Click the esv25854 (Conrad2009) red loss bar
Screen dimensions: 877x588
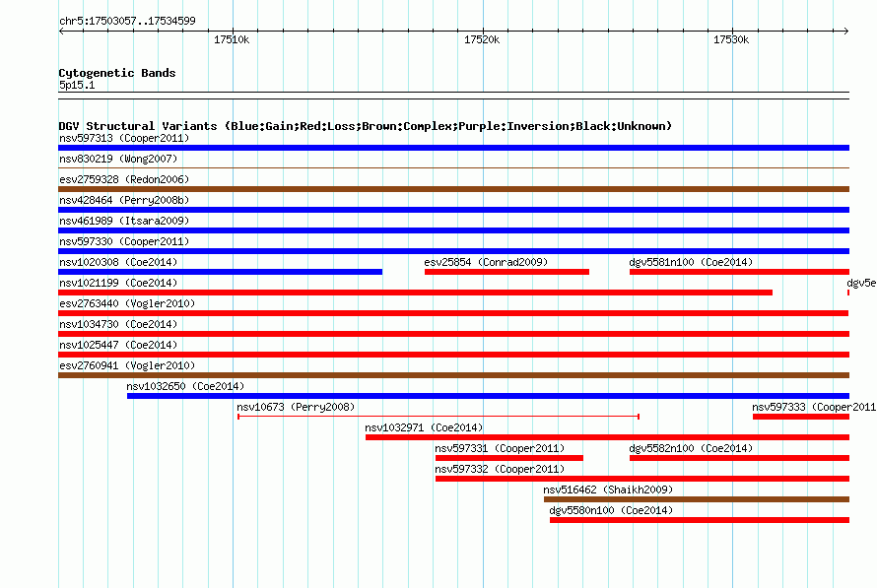[x=506, y=272]
